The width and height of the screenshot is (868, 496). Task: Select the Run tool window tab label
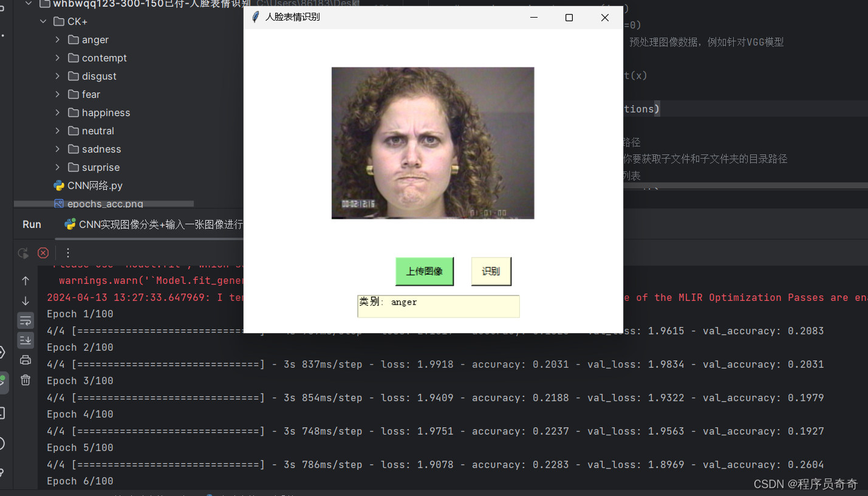pyautogui.click(x=32, y=224)
